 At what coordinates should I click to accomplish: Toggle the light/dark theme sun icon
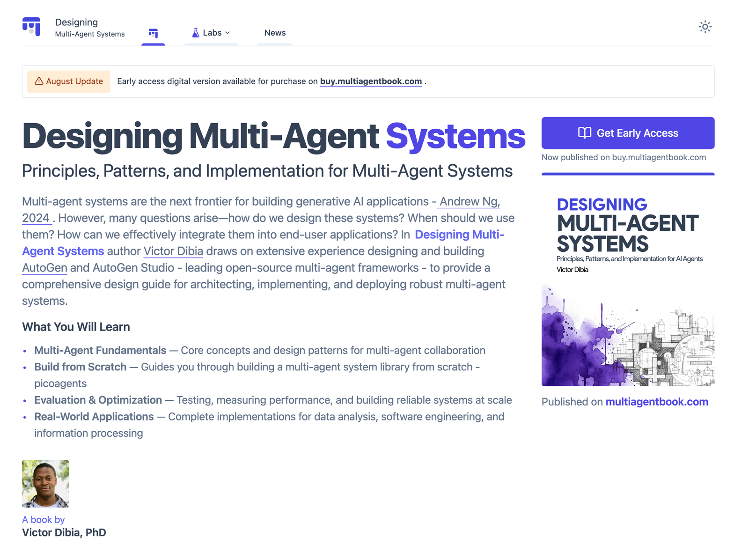tap(705, 27)
